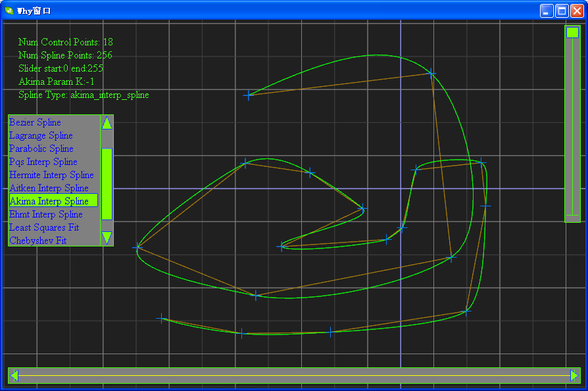
Task: Click the 'Num Spline Points: 256' text
Action: point(65,55)
